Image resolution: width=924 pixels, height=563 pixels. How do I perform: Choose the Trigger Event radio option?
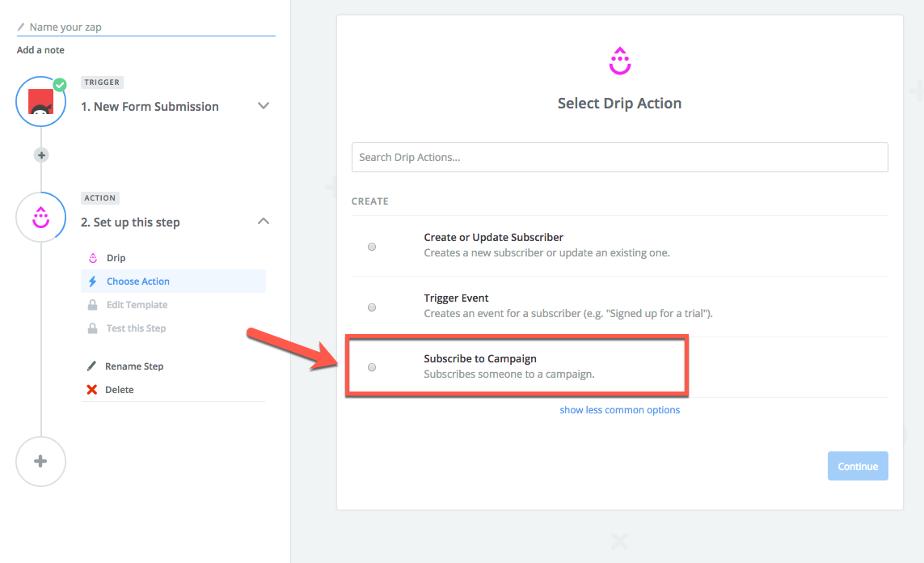pyautogui.click(x=372, y=307)
